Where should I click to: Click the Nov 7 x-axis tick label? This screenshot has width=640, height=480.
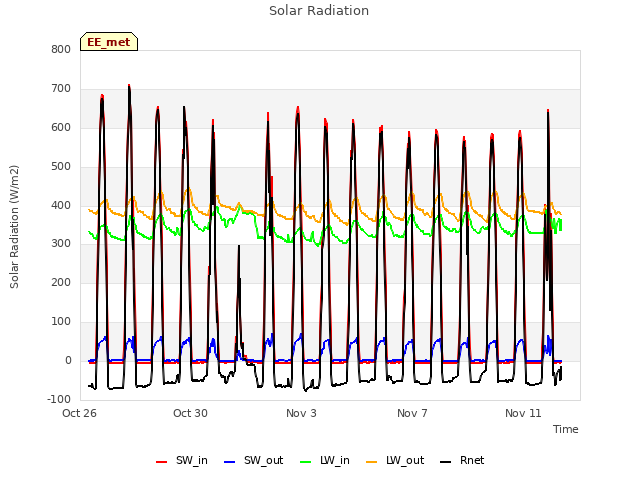[412, 413]
